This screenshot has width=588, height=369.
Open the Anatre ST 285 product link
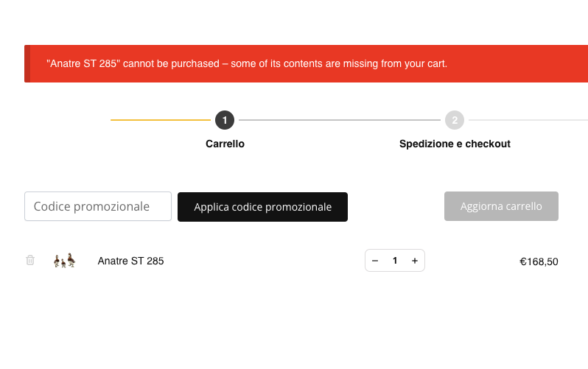(131, 261)
